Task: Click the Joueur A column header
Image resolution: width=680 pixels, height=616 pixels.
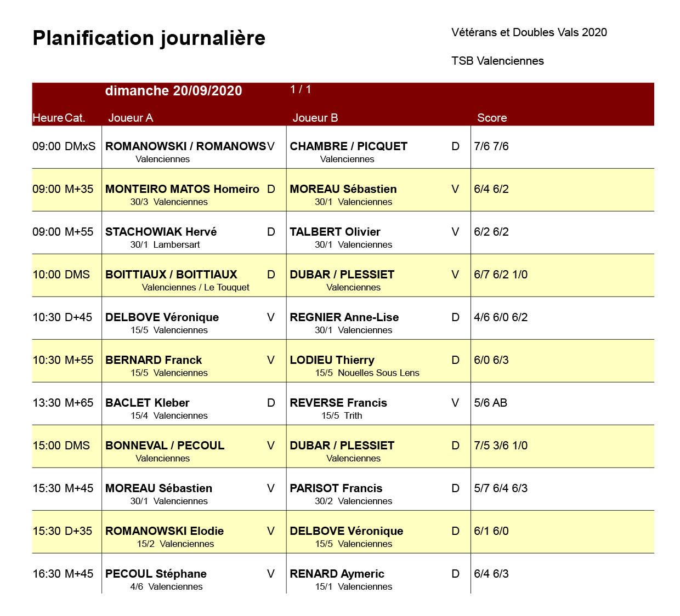Action: tap(131, 118)
